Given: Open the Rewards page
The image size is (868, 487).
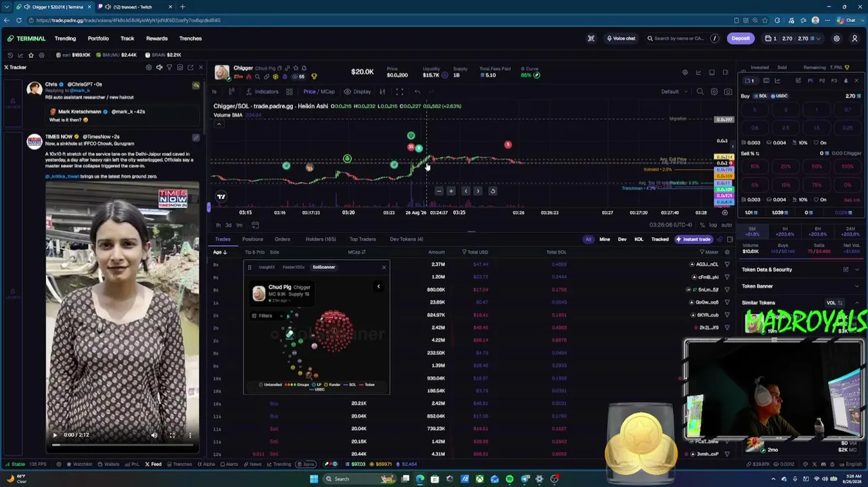Looking at the screenshot, I should point(156,39).
